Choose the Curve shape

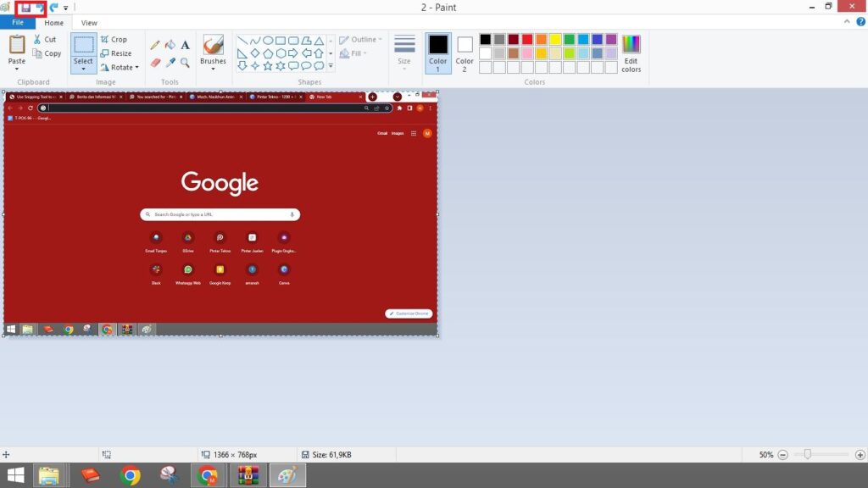254,41
